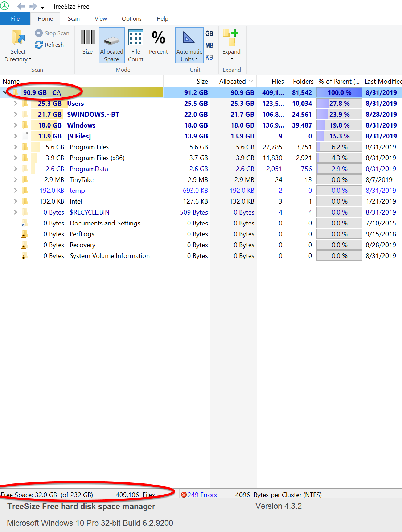The image size is (402, 532).
Task: Click the Recovery warning folder icon
Action: point(24,245)
